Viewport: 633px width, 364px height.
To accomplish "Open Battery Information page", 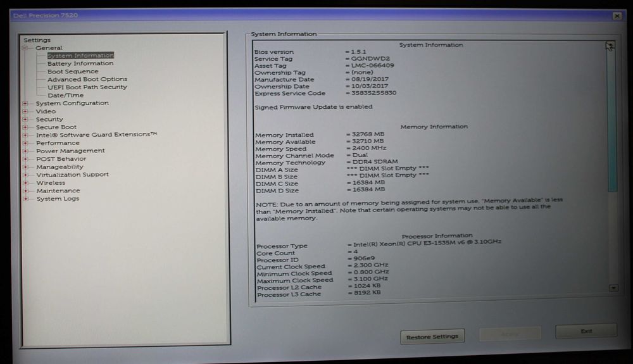I will pos(80,63).
